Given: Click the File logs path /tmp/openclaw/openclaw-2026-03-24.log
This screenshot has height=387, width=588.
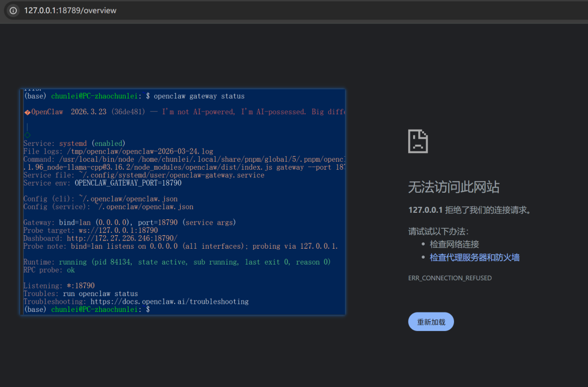Looking at the screenshot, I should tap(140, 151).
